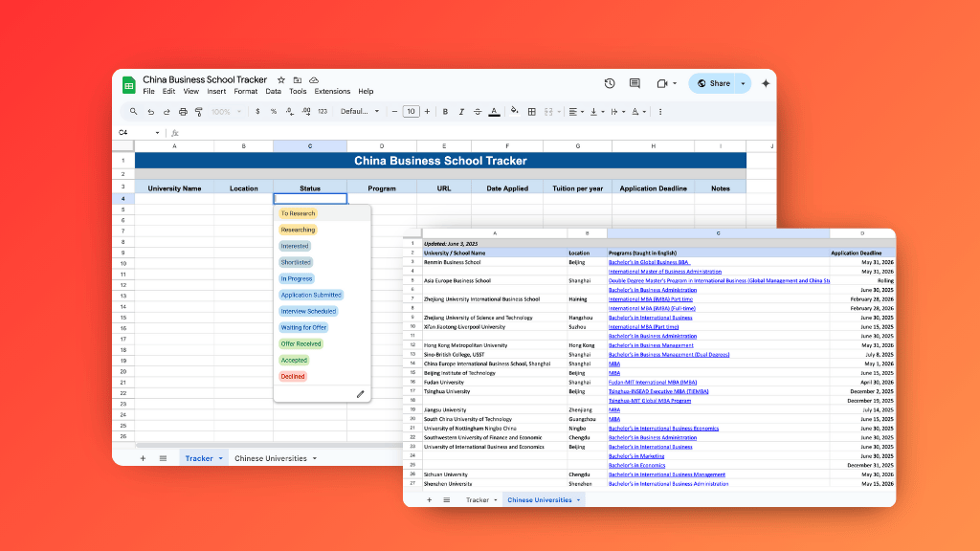The height and width of the screenshot is (551, 980).
Task: Select 'Application Submitted' status option
Action: tap(311, 295)
